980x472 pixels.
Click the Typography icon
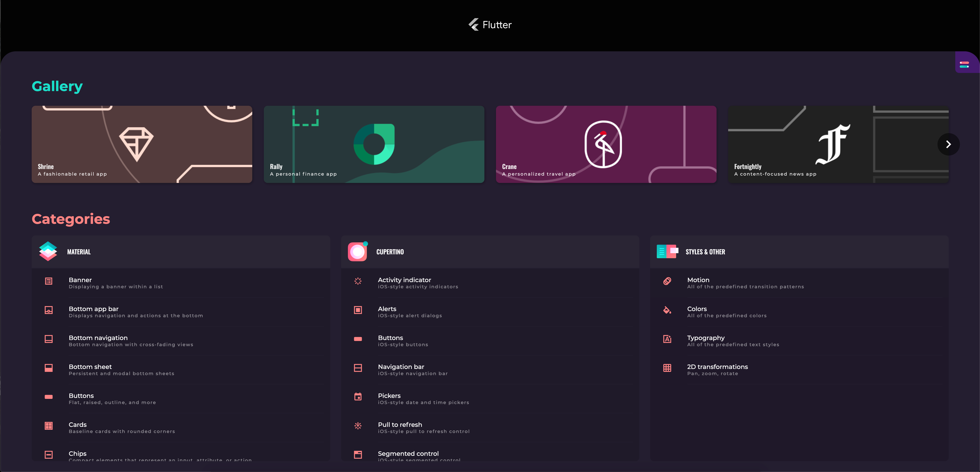coord(667,339)
